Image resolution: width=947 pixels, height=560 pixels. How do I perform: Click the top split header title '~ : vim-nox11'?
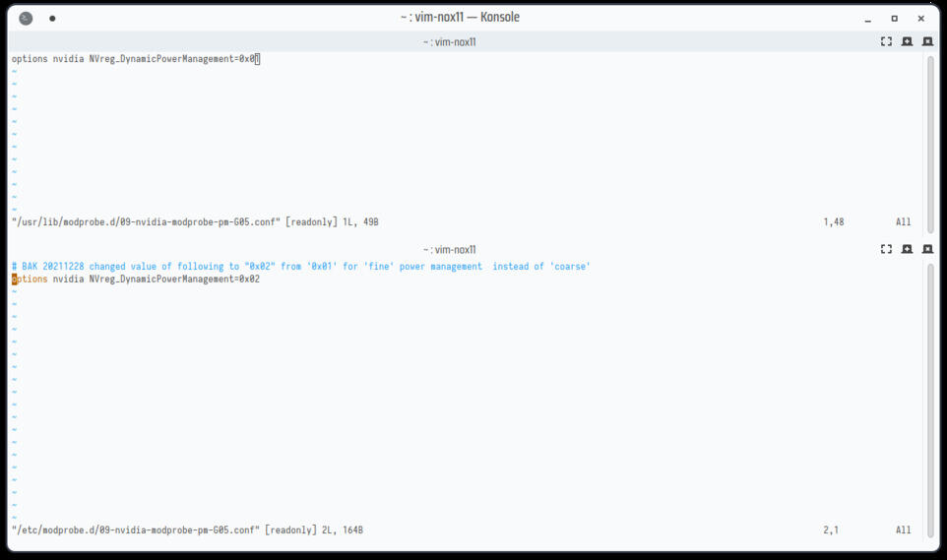(449, 41)
